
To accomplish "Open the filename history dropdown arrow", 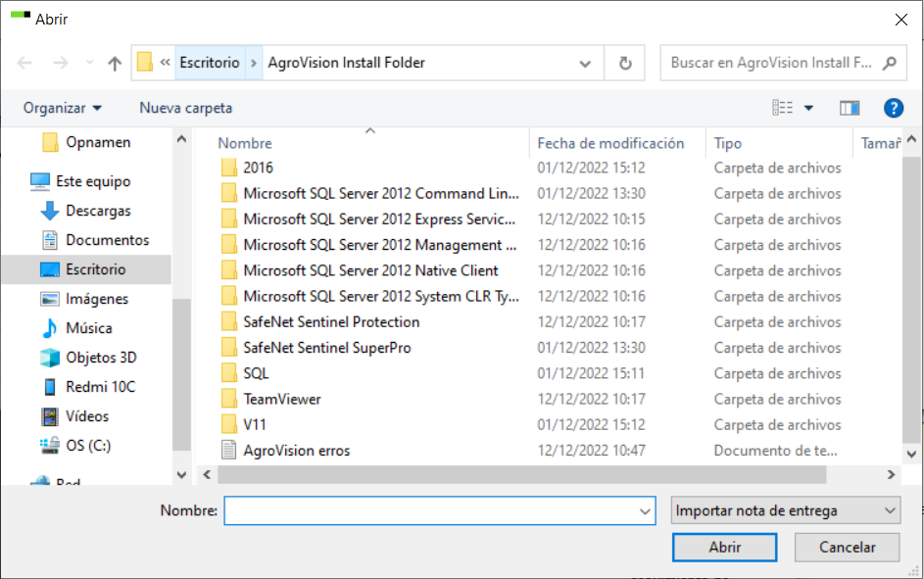I will (646, 511).
